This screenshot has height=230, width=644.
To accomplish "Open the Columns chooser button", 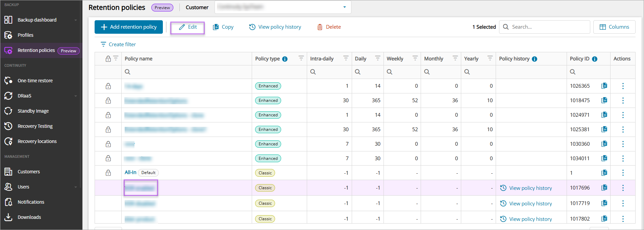I will 614,27.
